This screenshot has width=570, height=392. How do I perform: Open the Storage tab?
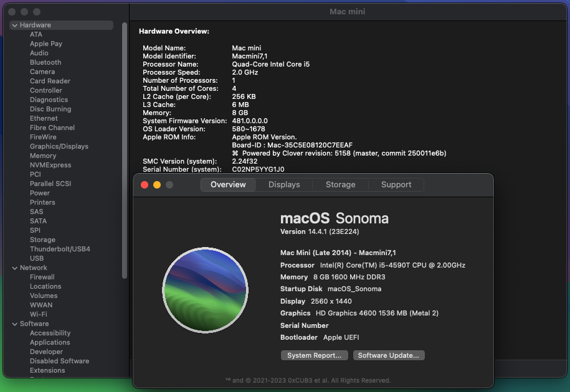[x=340, y=184]
